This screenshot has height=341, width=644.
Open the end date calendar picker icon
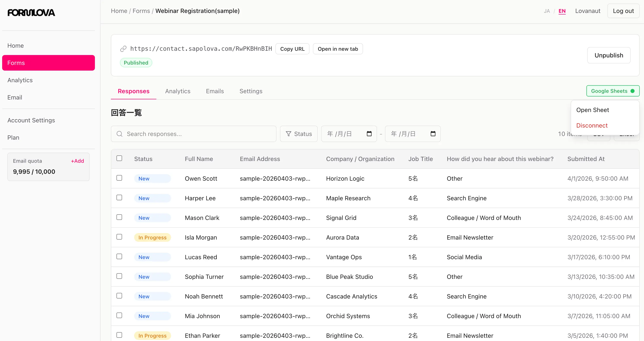433,134
